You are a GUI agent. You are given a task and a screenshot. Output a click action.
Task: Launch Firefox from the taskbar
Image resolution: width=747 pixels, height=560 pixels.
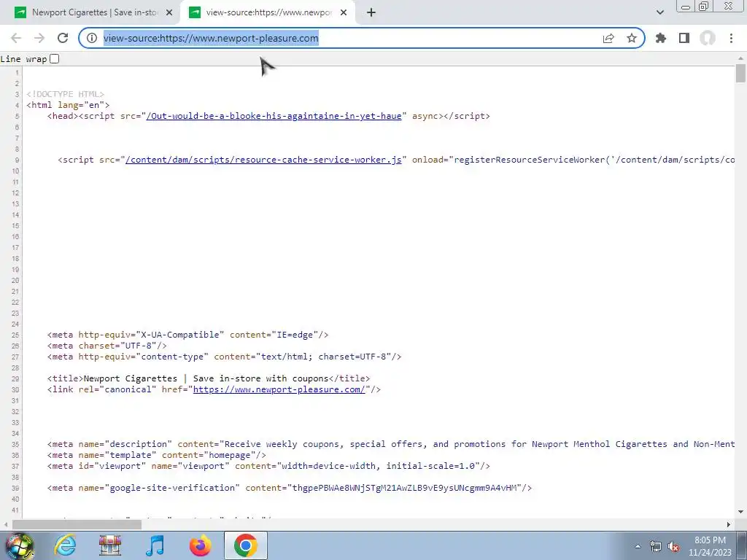(x=200, y=545)
